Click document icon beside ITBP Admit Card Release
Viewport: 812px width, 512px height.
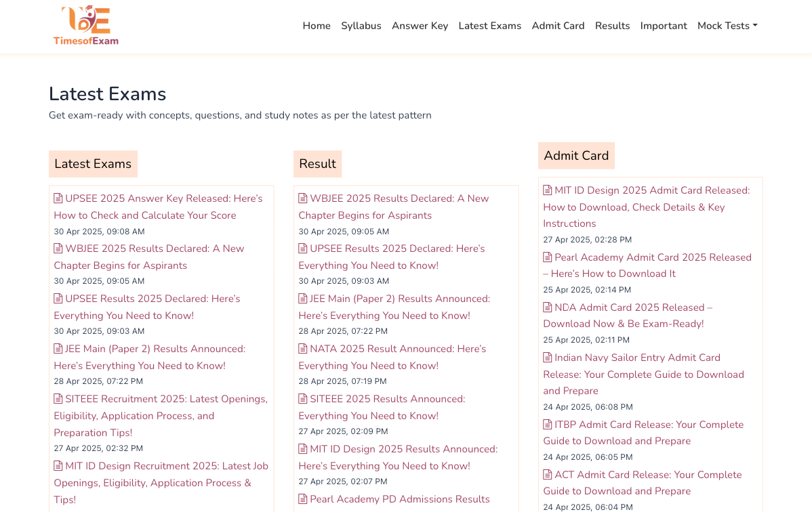(548, 425)
